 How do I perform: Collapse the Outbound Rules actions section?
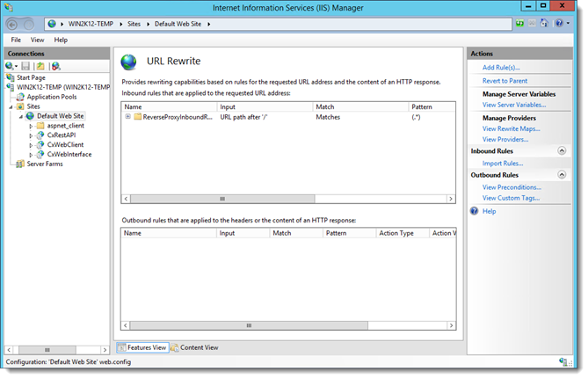pos(560,174)
